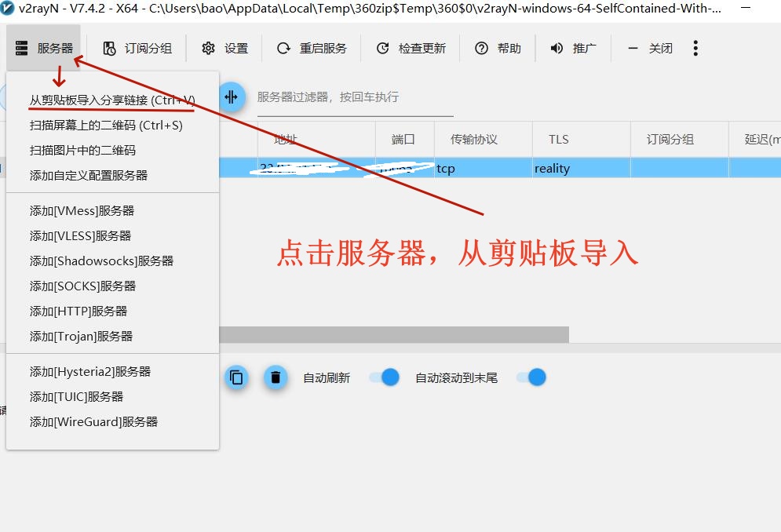
Task: Click the blue auto column width icon
Action: click(x=231, y=97)
